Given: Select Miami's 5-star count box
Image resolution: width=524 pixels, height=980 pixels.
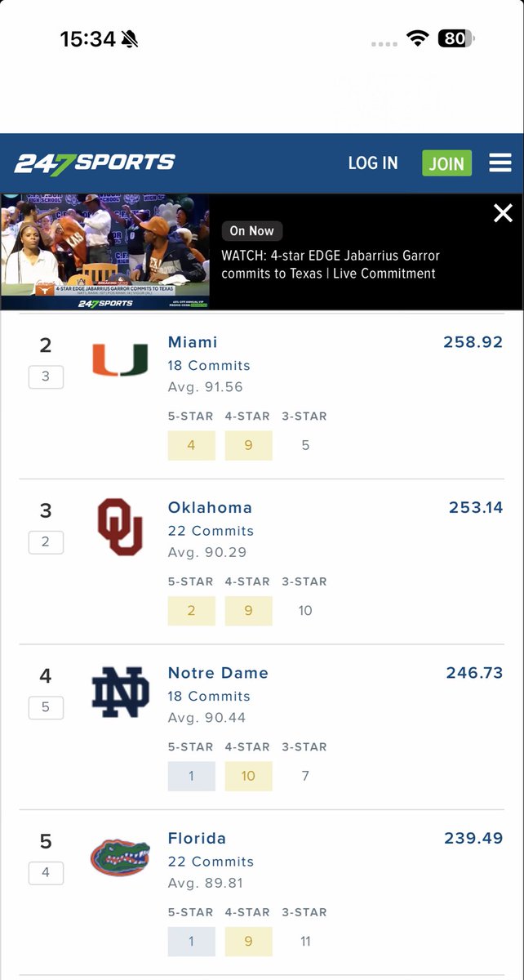Looking at the screenshot, I should pyautogui.click(x=191, y=446).
